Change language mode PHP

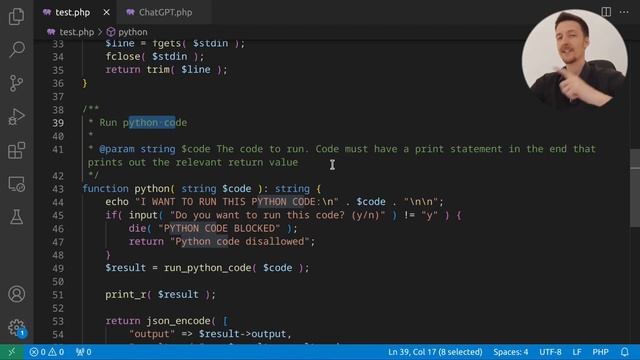(x=600, y=352)
